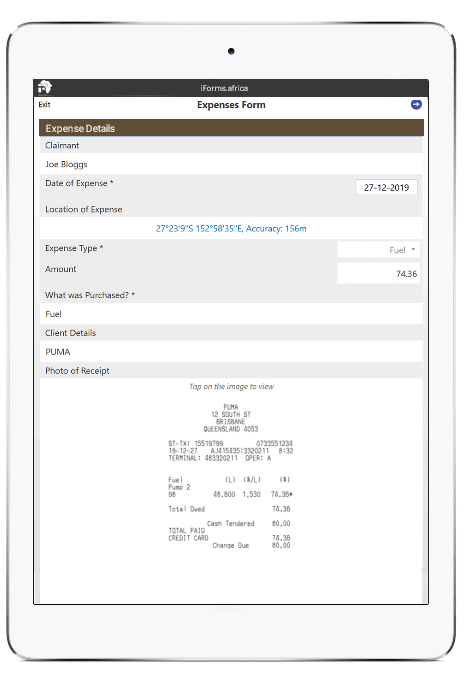Click the Expenses Form title
The image size is (466, 673).
(231, 105)
